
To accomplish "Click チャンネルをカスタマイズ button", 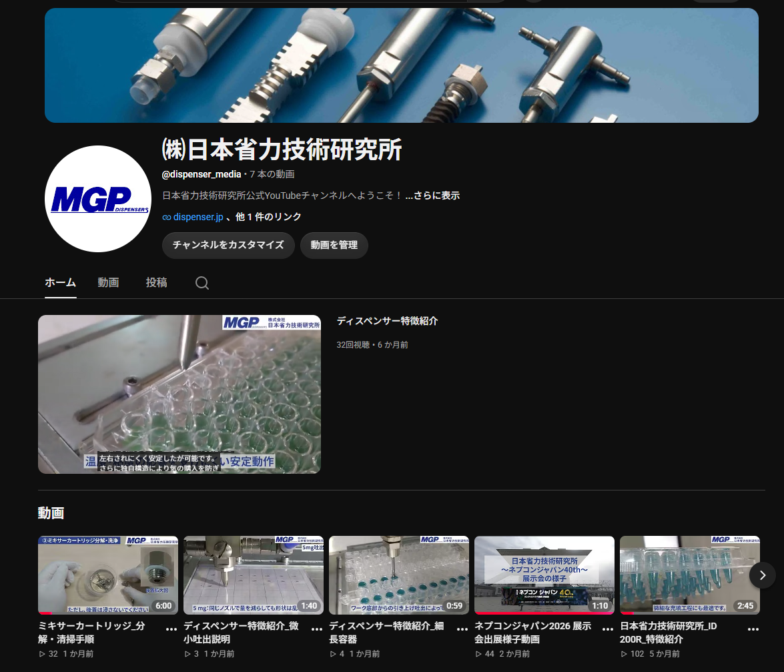I will tap(228, 245).
